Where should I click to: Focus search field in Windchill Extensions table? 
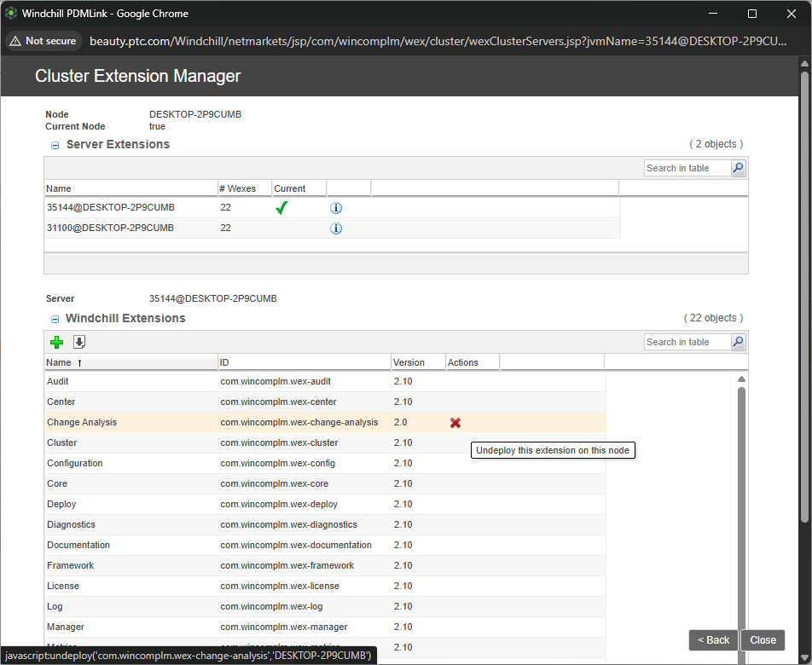pyautogui.click(x=687, y=342)
